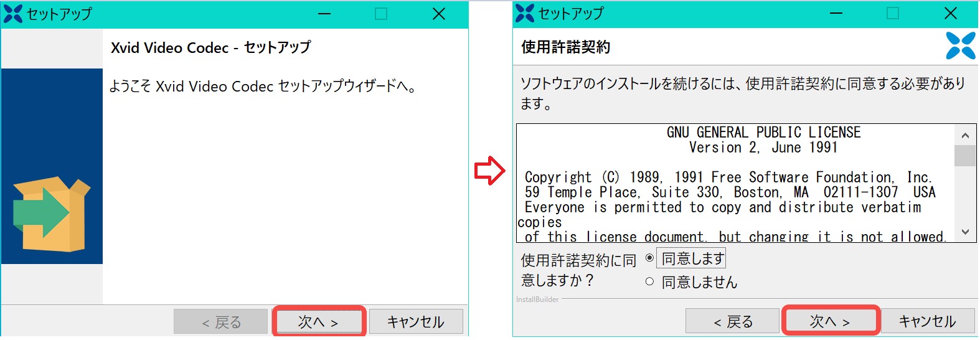Viewport: 980px width, 340px height.
Task: Close the license agreement window
Action: coord(951,13)
